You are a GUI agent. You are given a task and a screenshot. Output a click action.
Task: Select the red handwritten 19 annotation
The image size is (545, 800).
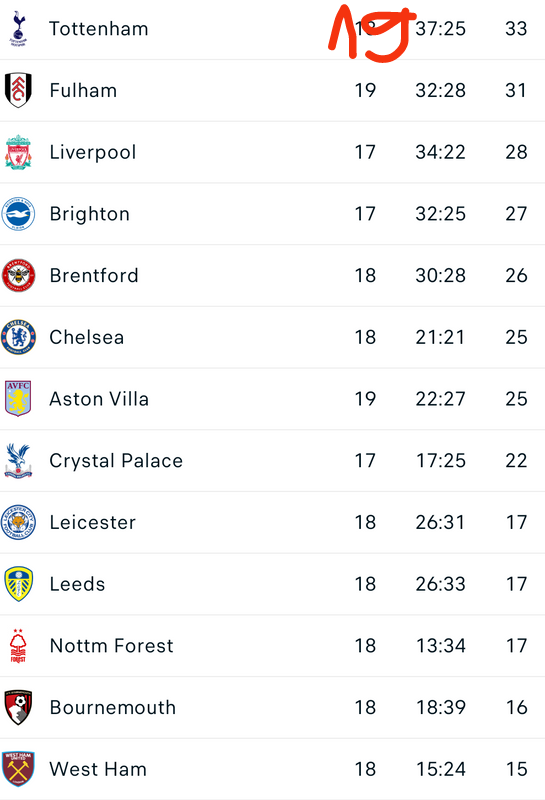click(371, 33)
